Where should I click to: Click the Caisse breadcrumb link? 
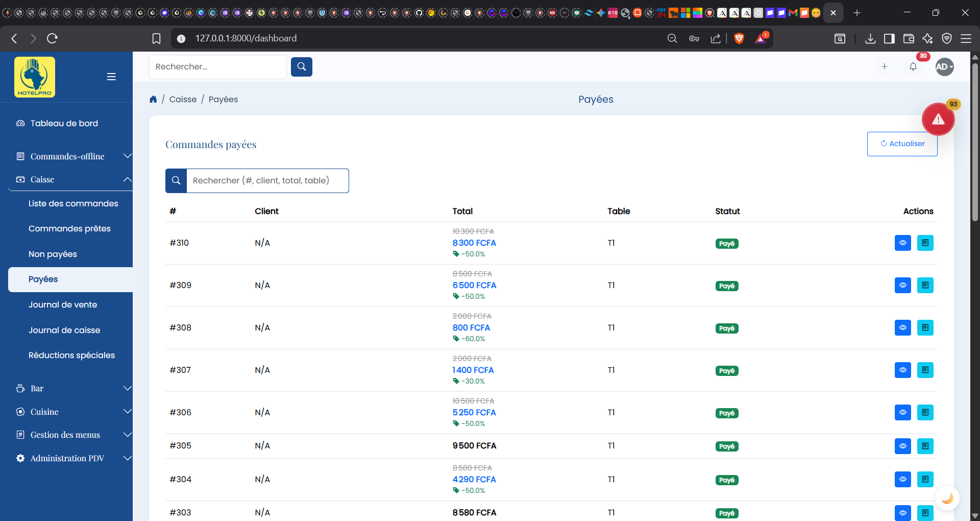point(183,99)
